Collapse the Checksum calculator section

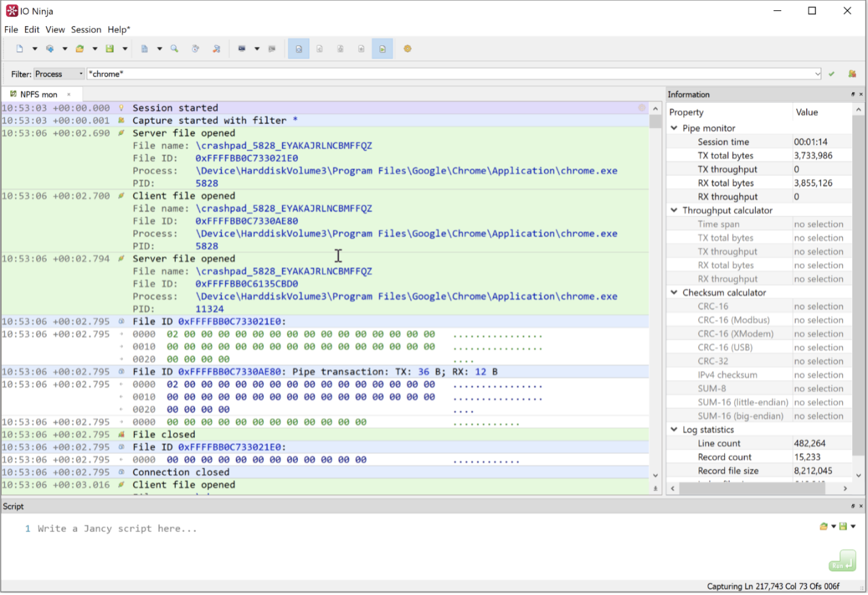click(674, 293)
